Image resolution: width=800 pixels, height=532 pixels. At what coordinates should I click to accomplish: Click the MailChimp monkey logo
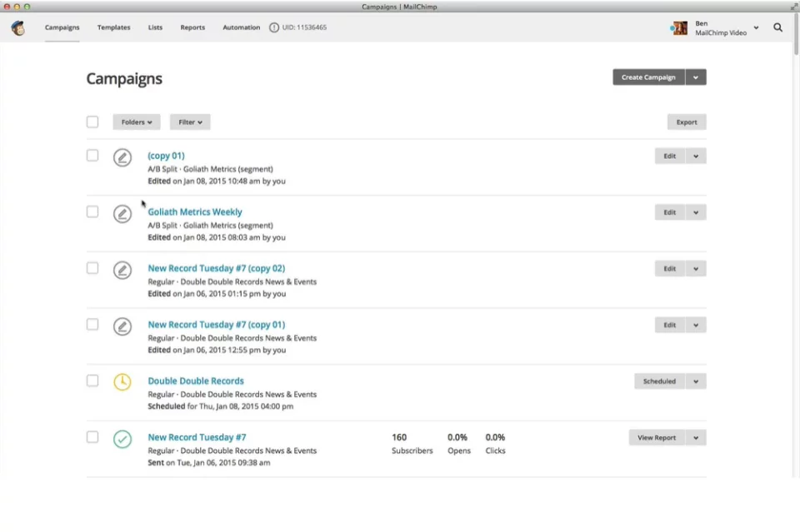pyautogui.click(x=17, y=27)
